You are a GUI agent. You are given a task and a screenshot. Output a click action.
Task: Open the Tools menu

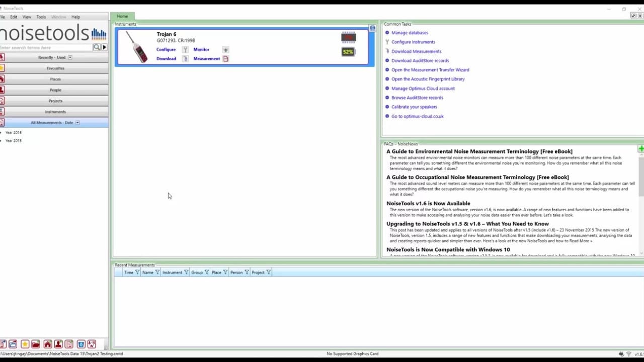[x=41, y=17]
